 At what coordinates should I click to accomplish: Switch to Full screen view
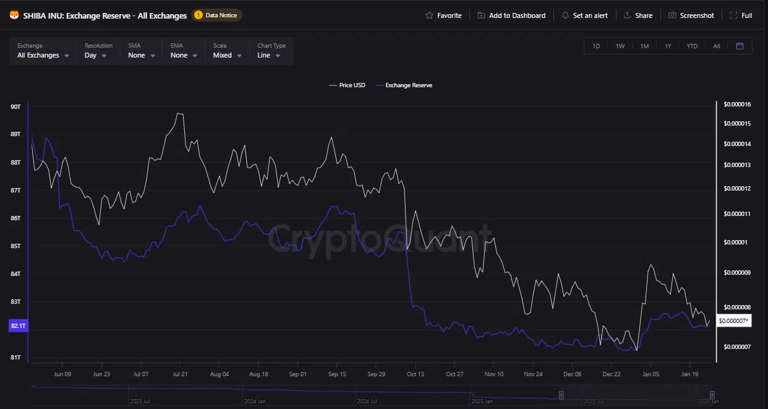coord(741,16)
